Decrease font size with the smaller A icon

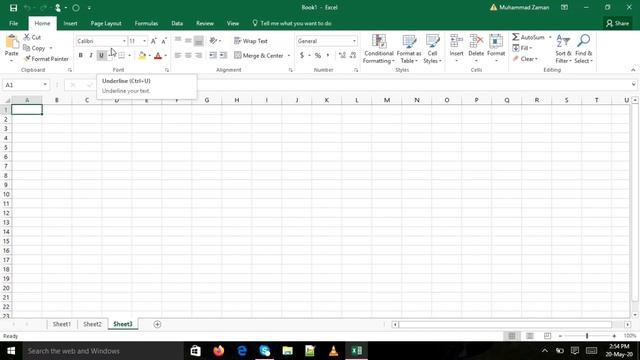point(164,41)
